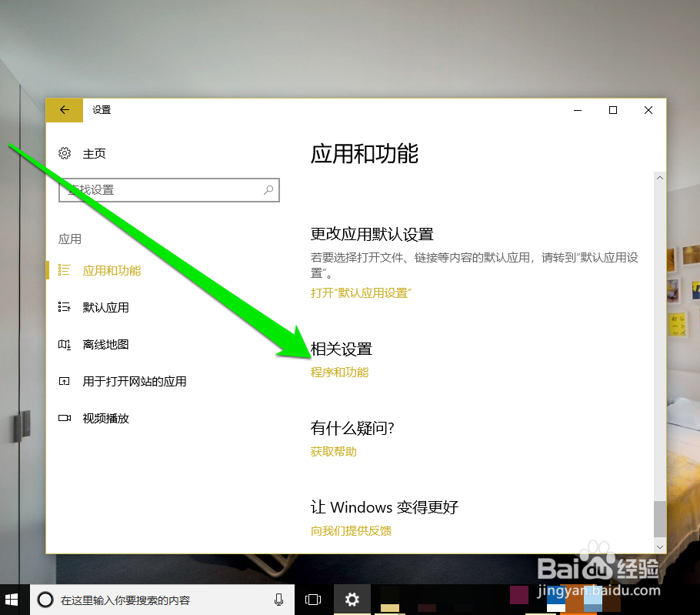The image size is (700, 615).
Task: Open Task View from the taskbar
Action: (312, 599)
